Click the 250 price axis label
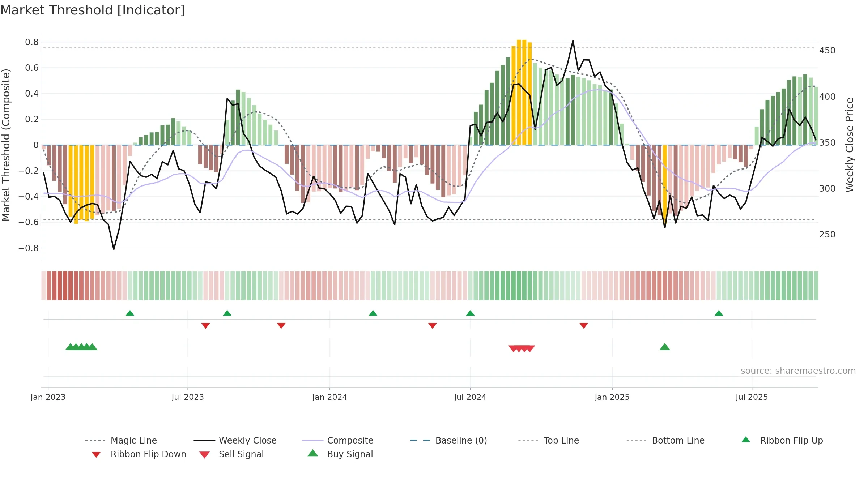868x488 pixels. click(x=827, y=234)
